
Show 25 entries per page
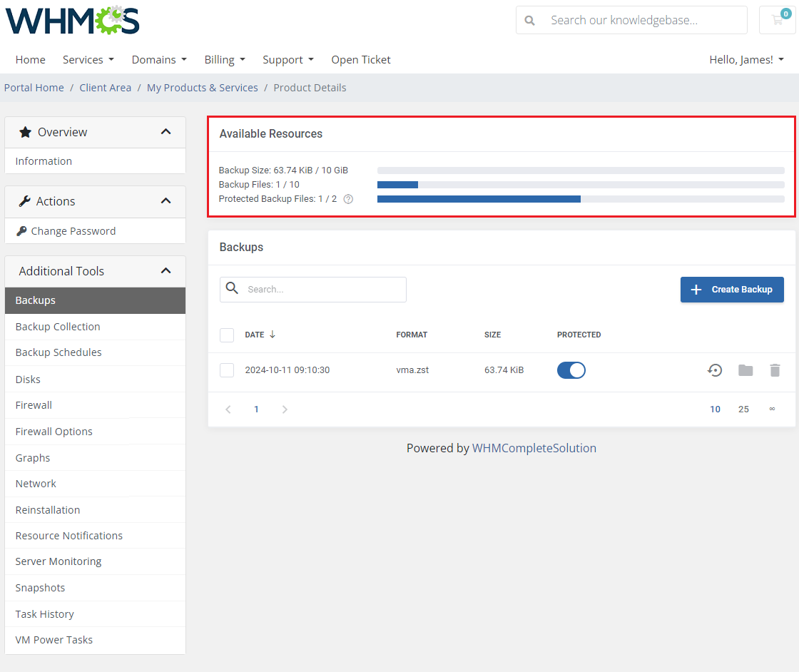click(743, 409)
